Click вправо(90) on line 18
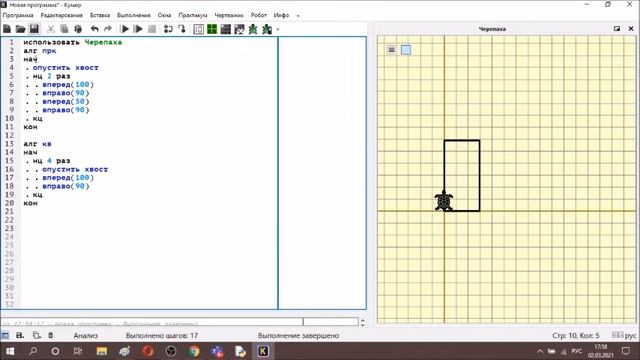Screen dimensions: 640x360 (66, 186)
